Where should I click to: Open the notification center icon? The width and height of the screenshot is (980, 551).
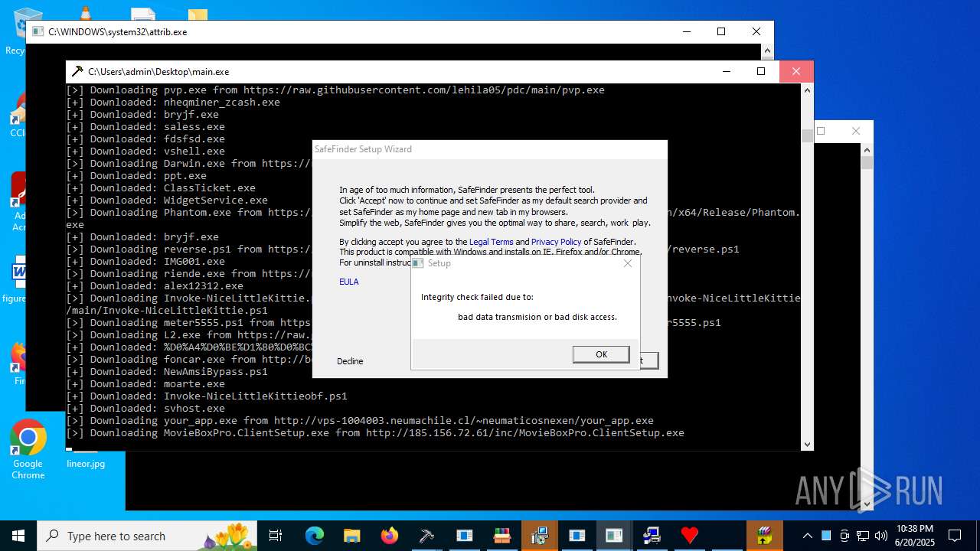tap(955, 536)
